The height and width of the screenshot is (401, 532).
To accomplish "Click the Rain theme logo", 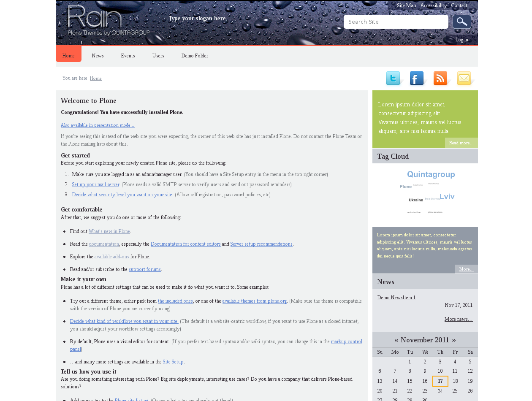I will pyautogui.click(x=108, y=20).
